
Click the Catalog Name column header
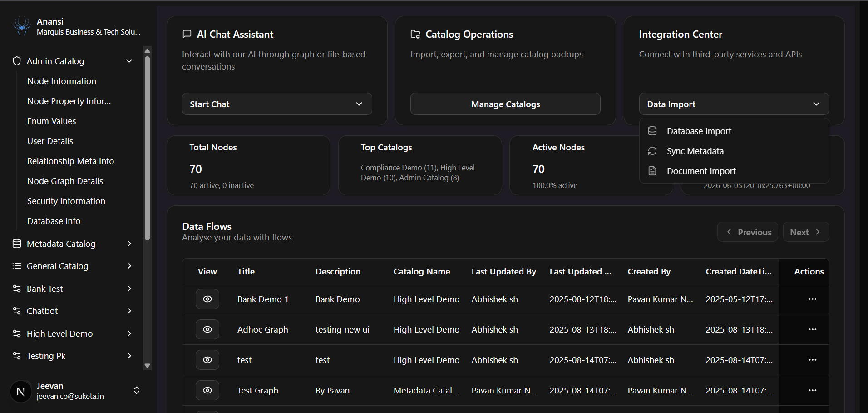pos(422,271)
